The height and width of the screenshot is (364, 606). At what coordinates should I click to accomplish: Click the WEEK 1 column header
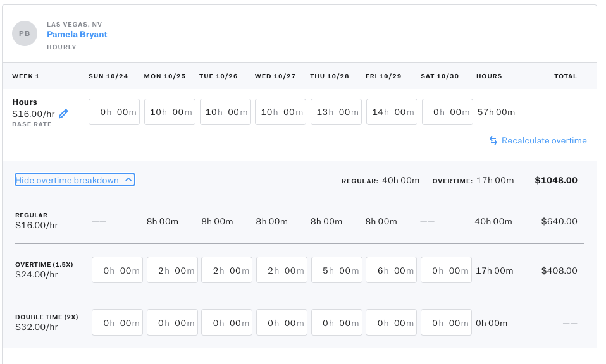click(25, 76)
